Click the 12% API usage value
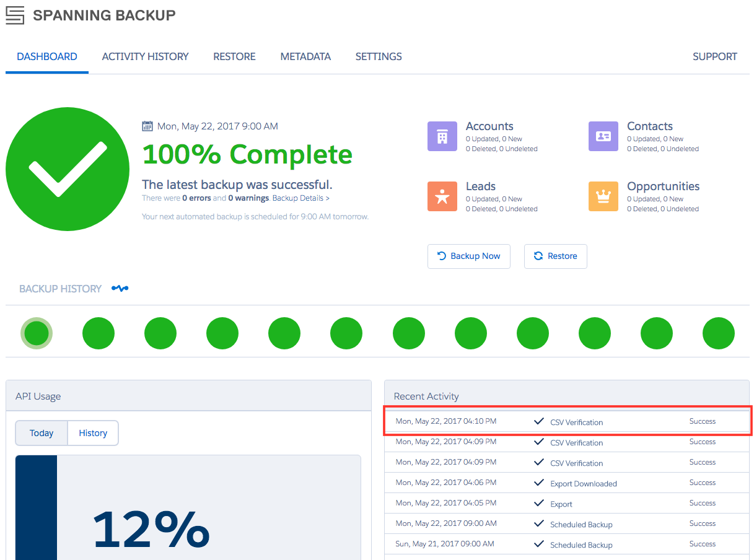The width and height of the screenshot is (754, 560). point(151,529)
